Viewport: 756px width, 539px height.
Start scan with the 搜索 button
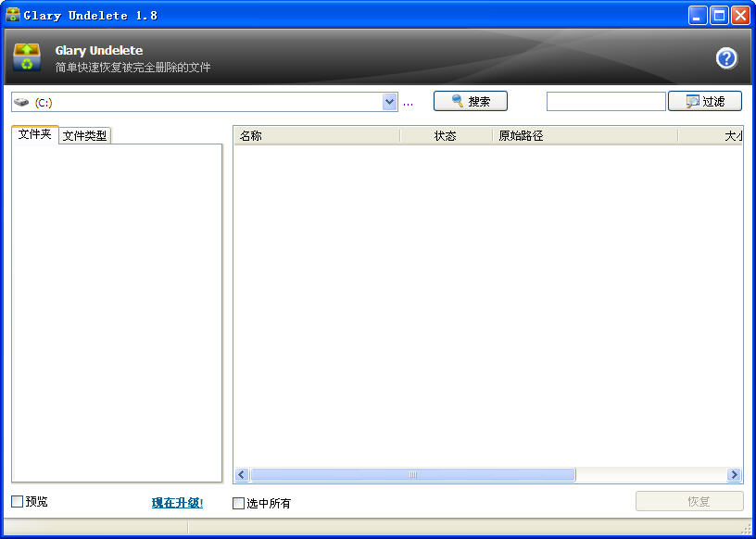click(470, 101)
